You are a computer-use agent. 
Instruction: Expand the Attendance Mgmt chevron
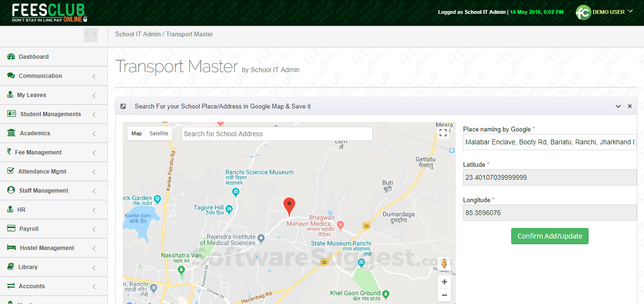[94, 172]
